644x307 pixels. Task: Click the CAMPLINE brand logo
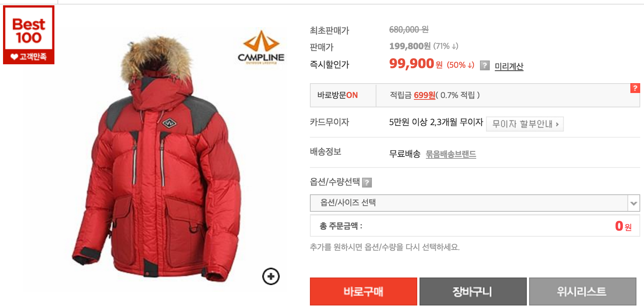click(x=261, y=47)
